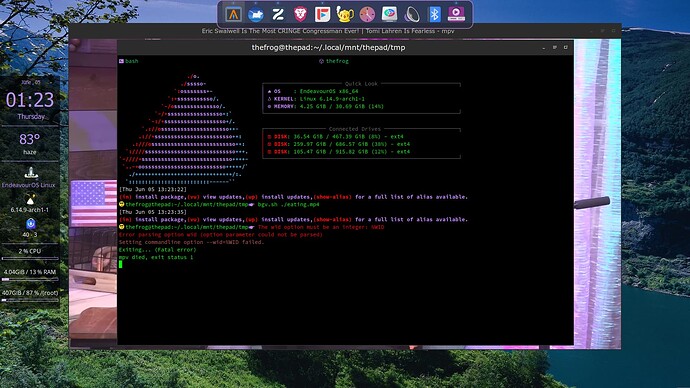Click the thefrog title in terminal header
Viewport: 690px width, 388px height.
(x=337, y=61)
